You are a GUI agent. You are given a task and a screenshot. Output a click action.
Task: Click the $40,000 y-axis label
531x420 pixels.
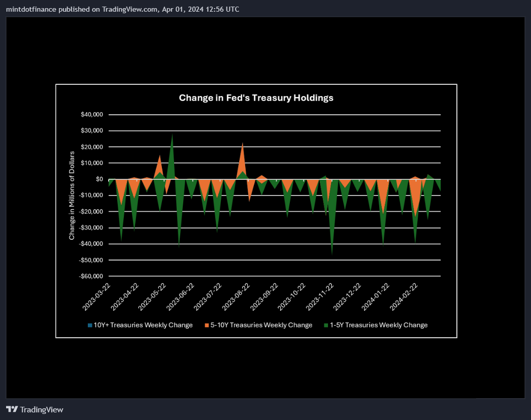92,114
